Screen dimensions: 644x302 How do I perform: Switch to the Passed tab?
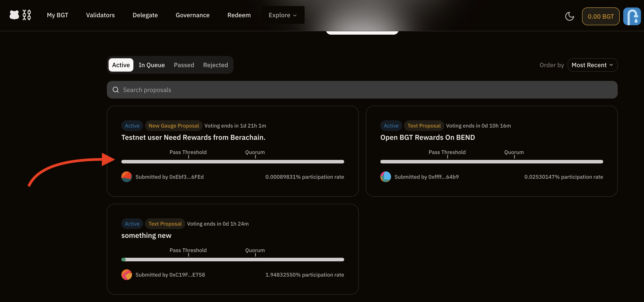pyautogui.click(x=184, y=65)
